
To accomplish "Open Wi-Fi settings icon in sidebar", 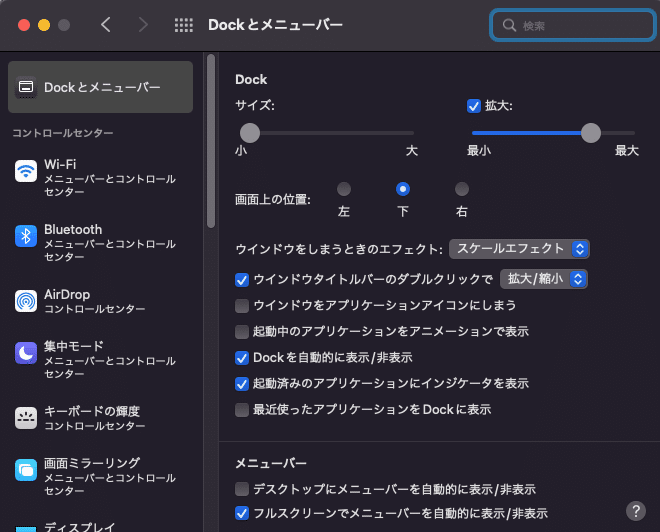I will coord(26,171).
